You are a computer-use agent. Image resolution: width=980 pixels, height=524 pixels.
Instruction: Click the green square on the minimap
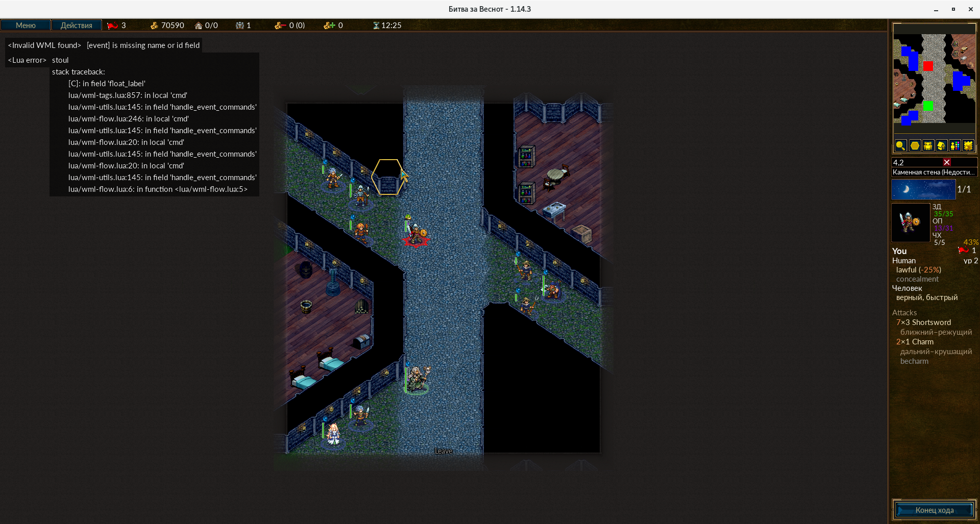coord(928,106)
